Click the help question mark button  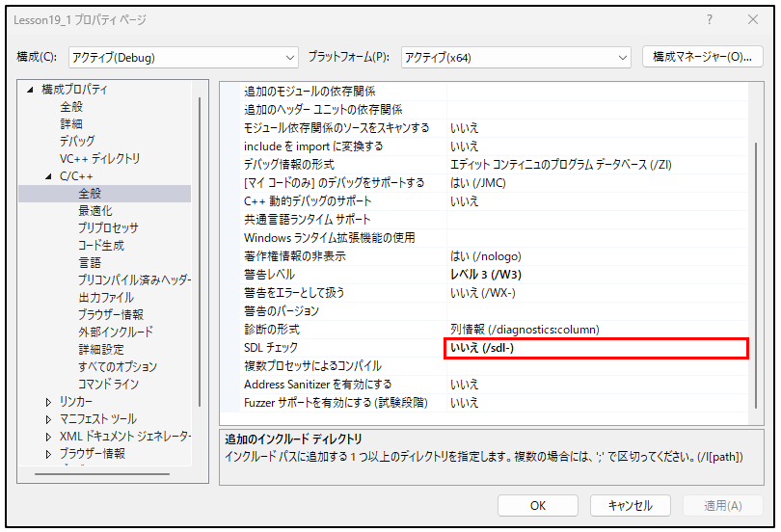710,20
